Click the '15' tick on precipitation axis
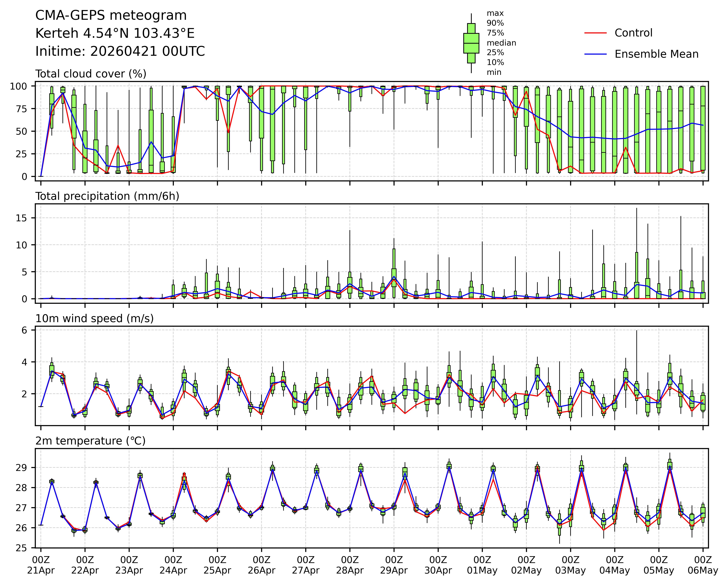Image resolution: width=728 pixels, height=585 pixels. [x=21, y=218]
